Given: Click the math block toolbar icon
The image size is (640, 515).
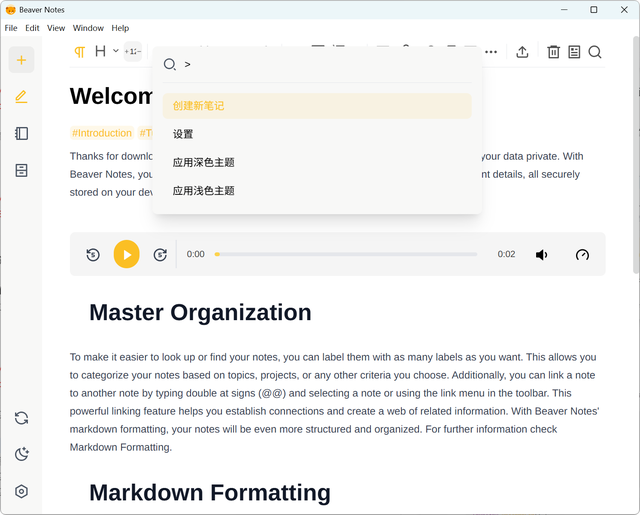Looking at the screenshot, I should coord(133,51).
